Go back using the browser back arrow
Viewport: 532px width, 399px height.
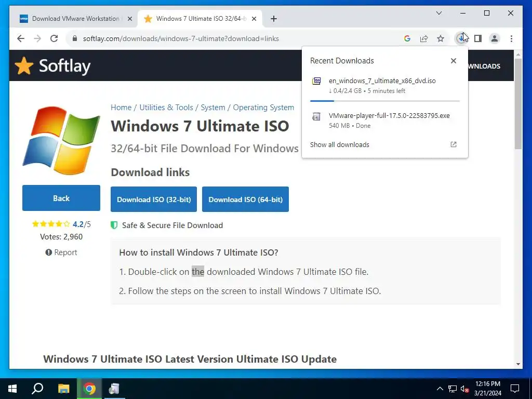point(21,38)
